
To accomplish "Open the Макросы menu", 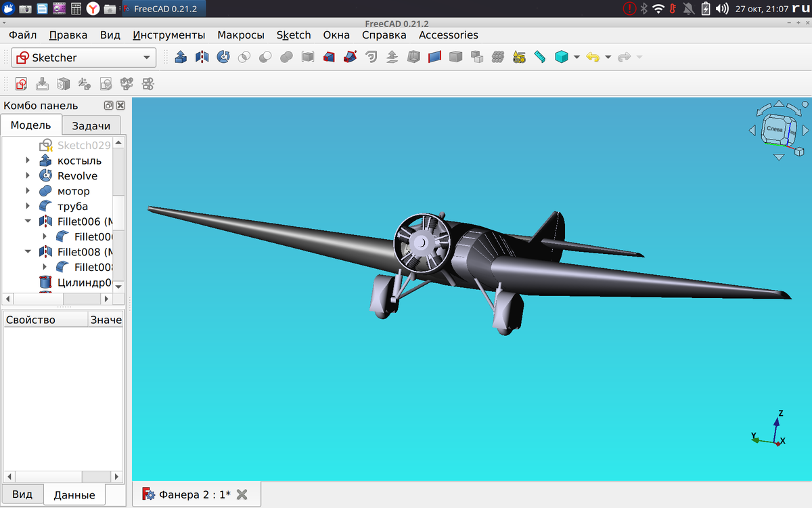I will [241, 35].
